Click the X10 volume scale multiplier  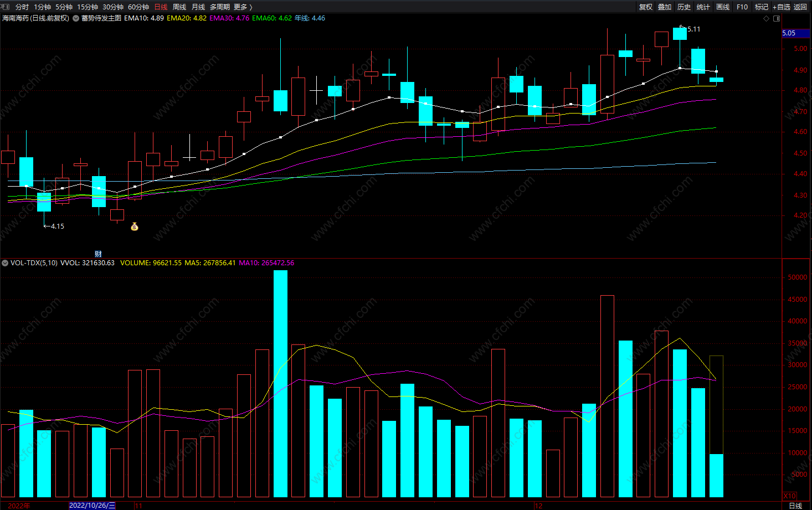coord(789,496)
